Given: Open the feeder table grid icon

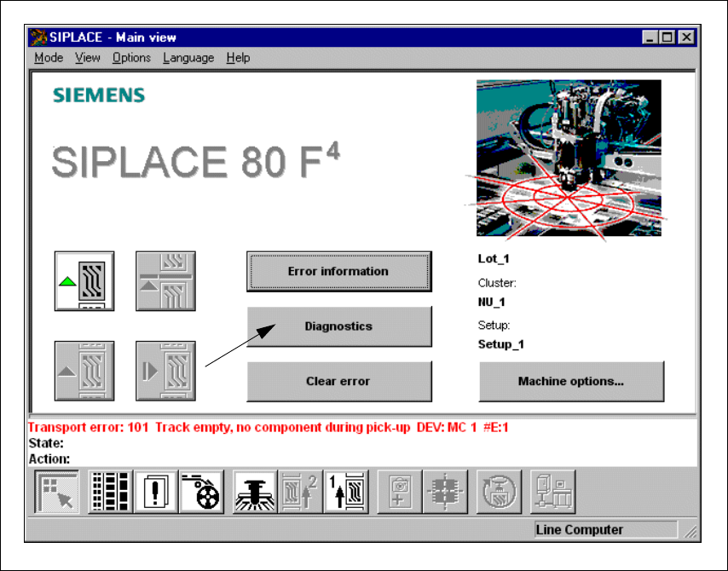Looking at the screenshot, I should pos(110,492).
